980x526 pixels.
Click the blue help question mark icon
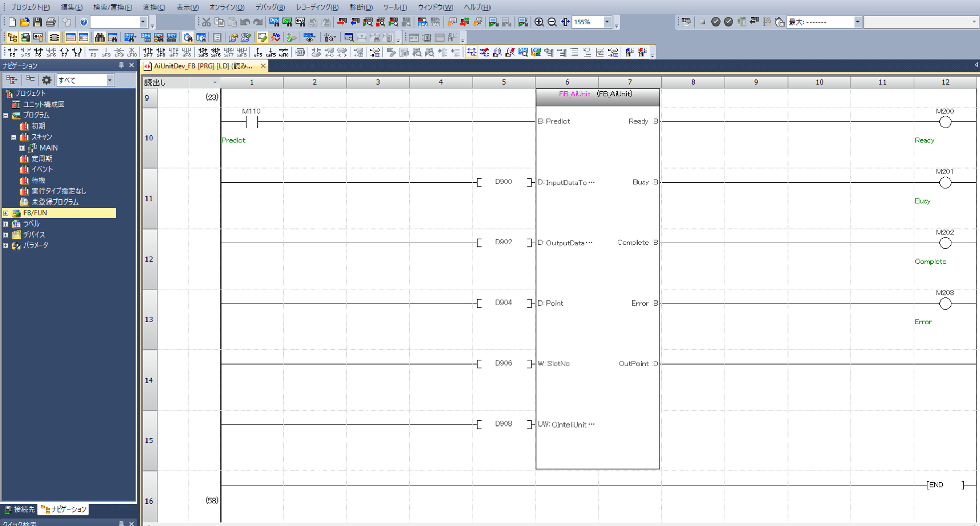(84, 22)
